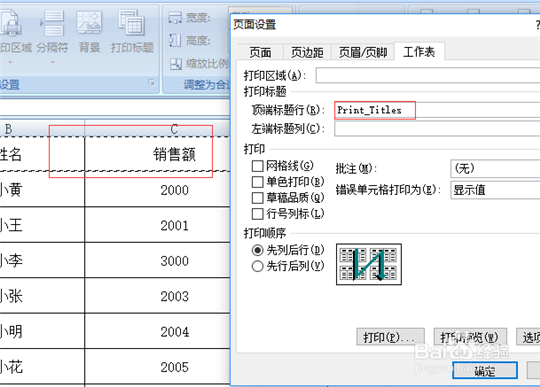
Task: Click the name cell 小黄
Action: pyautogui.click(x=42, y=189)
